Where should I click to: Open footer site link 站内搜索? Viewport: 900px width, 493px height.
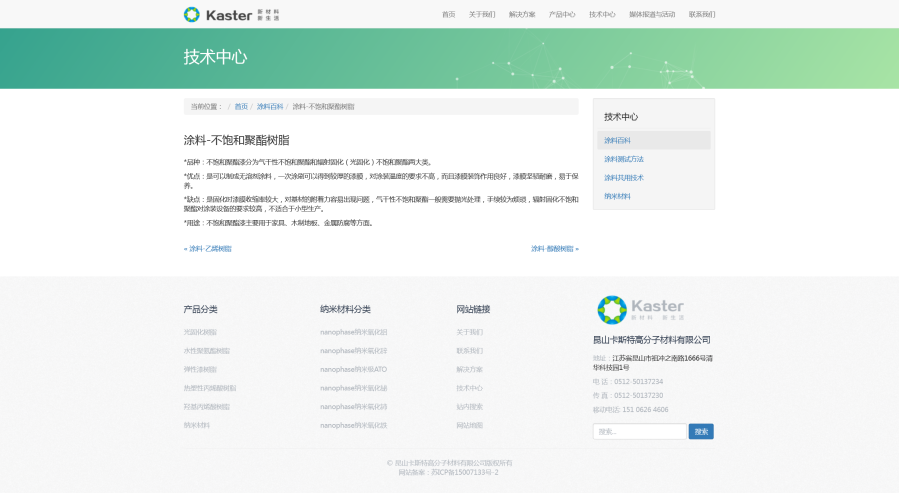pos(470,407)
